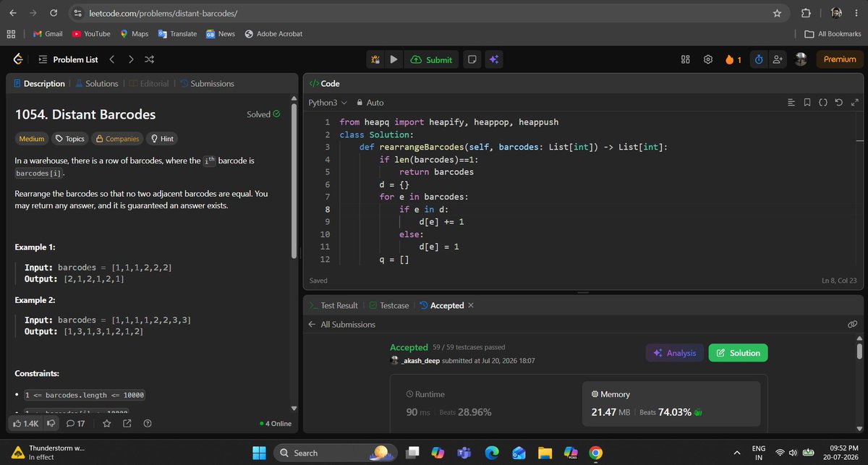Viewport: 868px width, 465px height.
Task: Click the green Solution button
Action: pyautogui.click(x=738, y=353)
